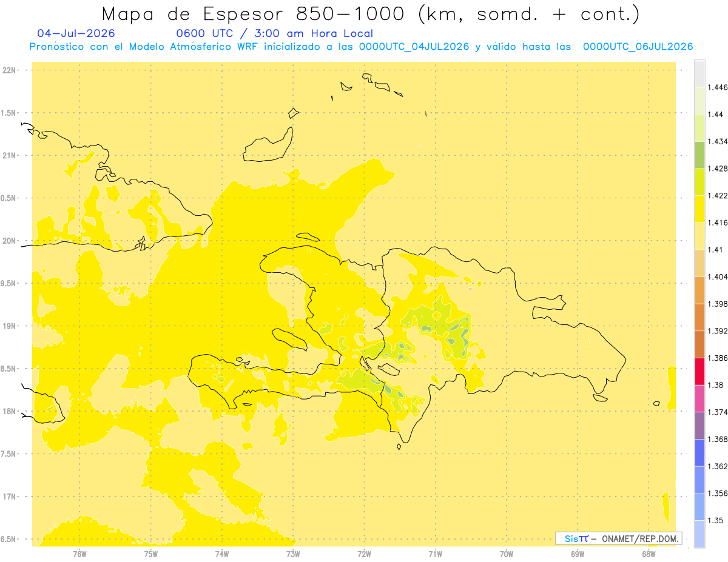The height and width of the screenshot is (562, 728).
Task: Click the purple legend swatch above 1.368
Action: tap(699, 425)
